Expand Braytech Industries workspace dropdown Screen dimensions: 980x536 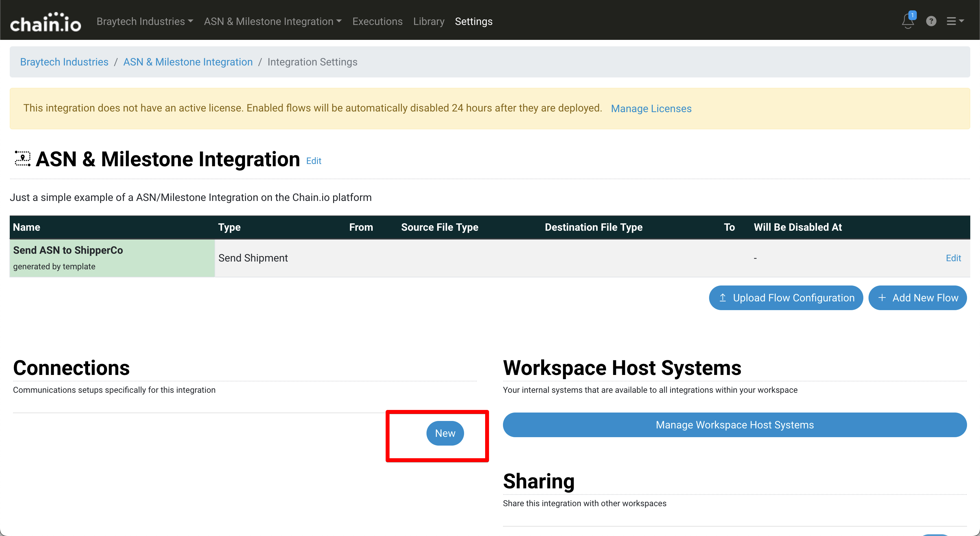pos(145,21)
